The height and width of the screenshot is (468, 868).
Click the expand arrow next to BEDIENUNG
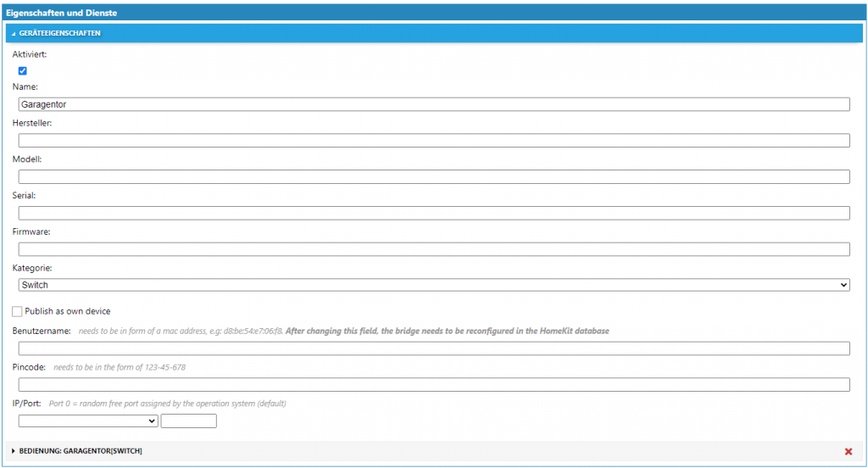tap(14, 451)
